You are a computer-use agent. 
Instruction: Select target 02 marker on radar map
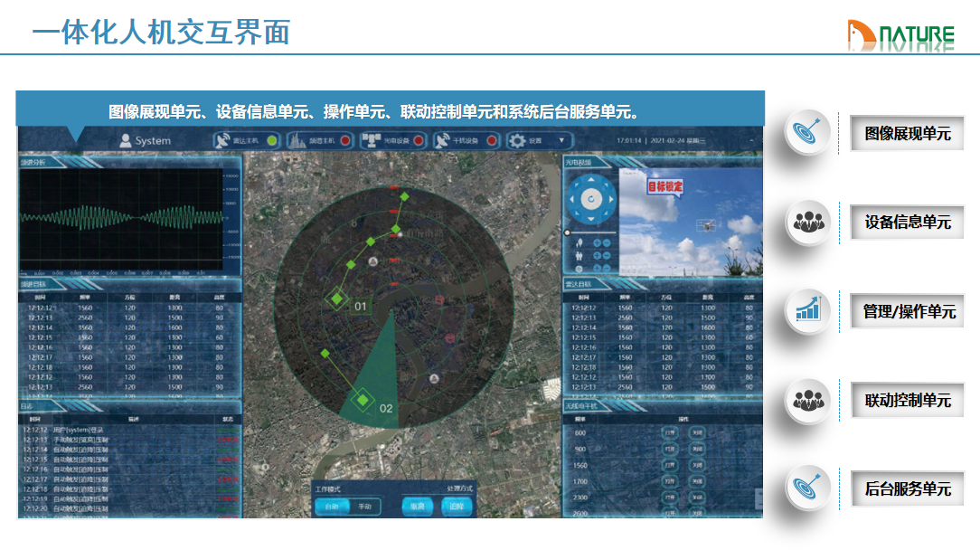(363, 399)
